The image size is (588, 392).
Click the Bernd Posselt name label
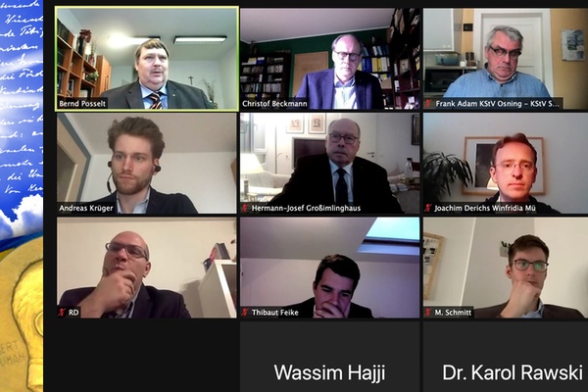pyautogui.click(x=82, y=104)
